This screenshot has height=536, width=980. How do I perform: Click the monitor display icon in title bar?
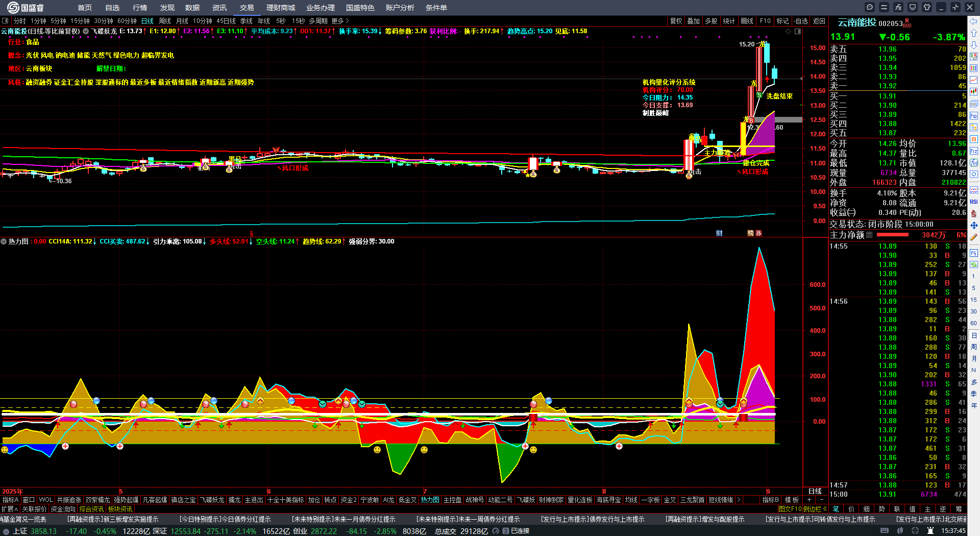pyautogui.click(x=913, y=7)
